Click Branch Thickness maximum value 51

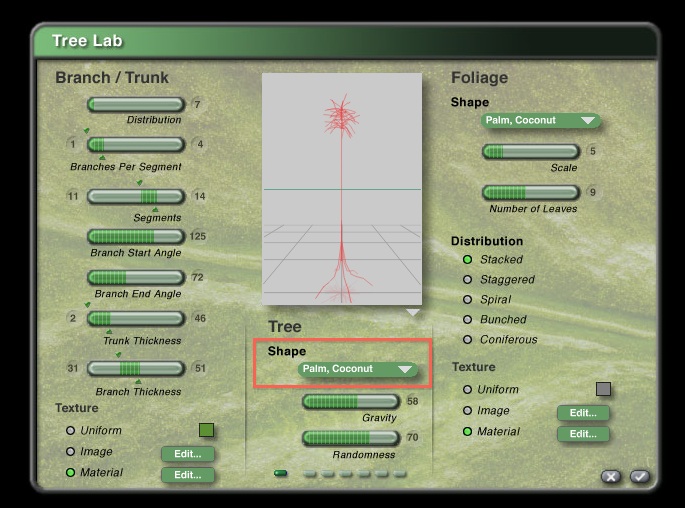(x=200, y=368)
